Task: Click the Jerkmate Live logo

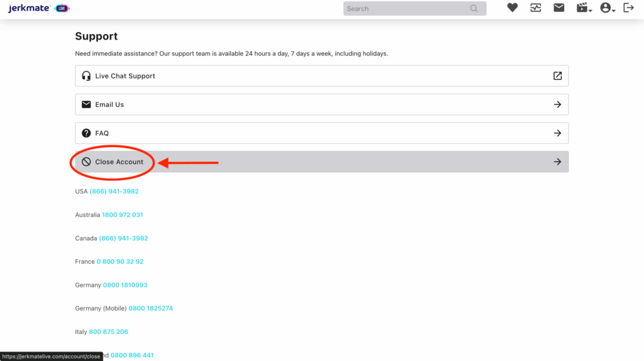Action: coord(39,9)
